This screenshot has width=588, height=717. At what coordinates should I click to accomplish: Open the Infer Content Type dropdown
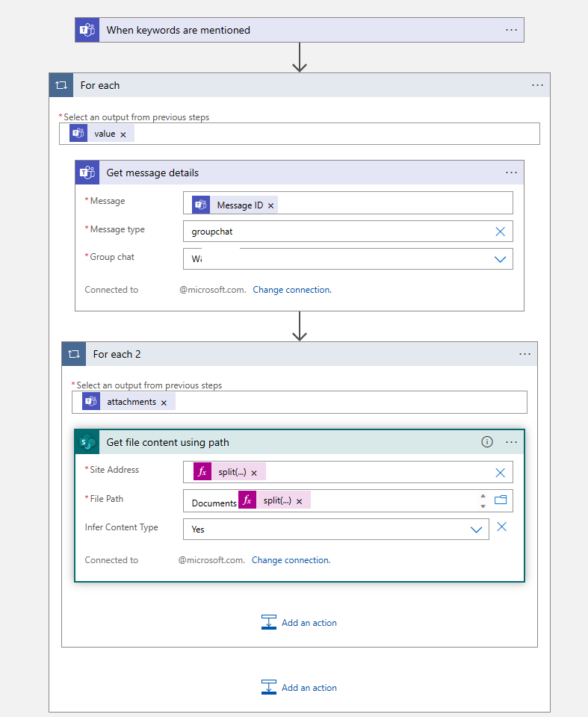tap(477, 527)
